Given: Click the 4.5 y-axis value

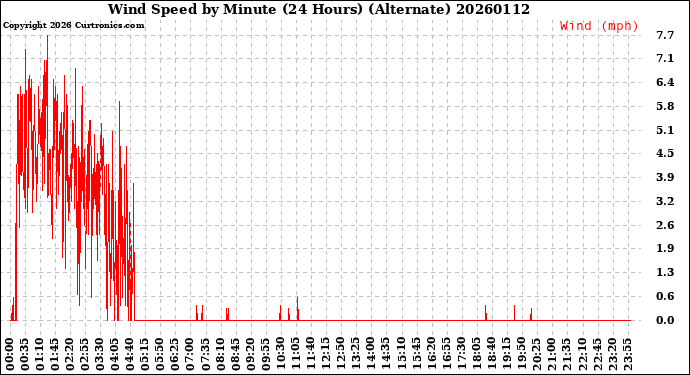Looking at the screenshot, I should coord(665,154).
